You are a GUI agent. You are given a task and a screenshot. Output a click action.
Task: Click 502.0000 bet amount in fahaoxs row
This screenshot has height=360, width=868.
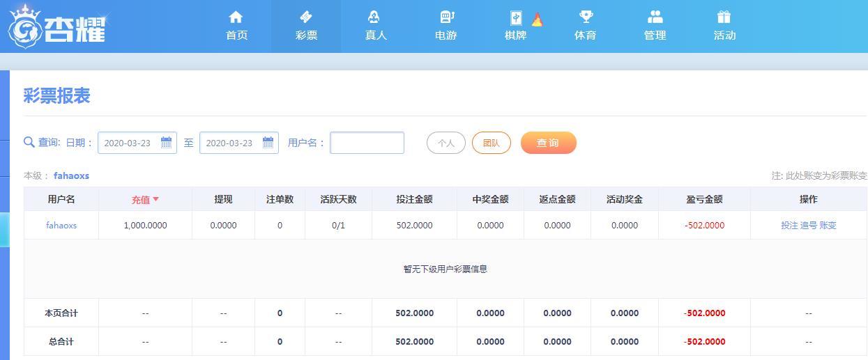(414, 225)
